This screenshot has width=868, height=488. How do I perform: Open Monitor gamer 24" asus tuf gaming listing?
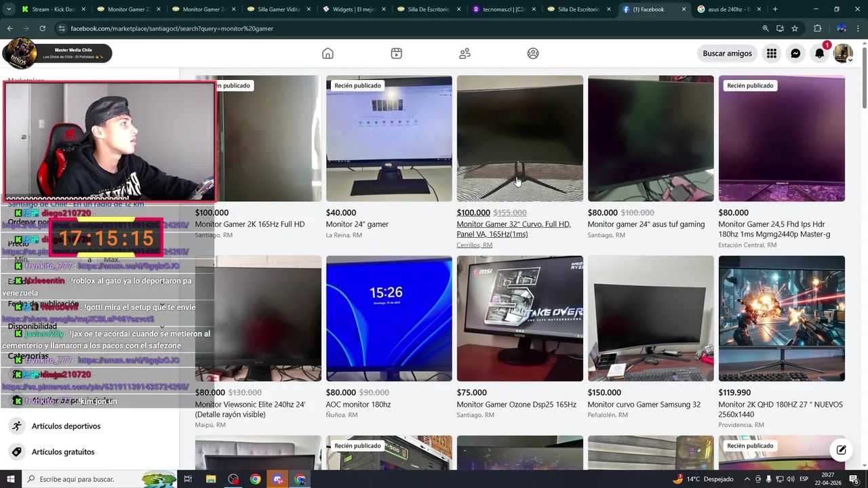[x=646, y=224]
